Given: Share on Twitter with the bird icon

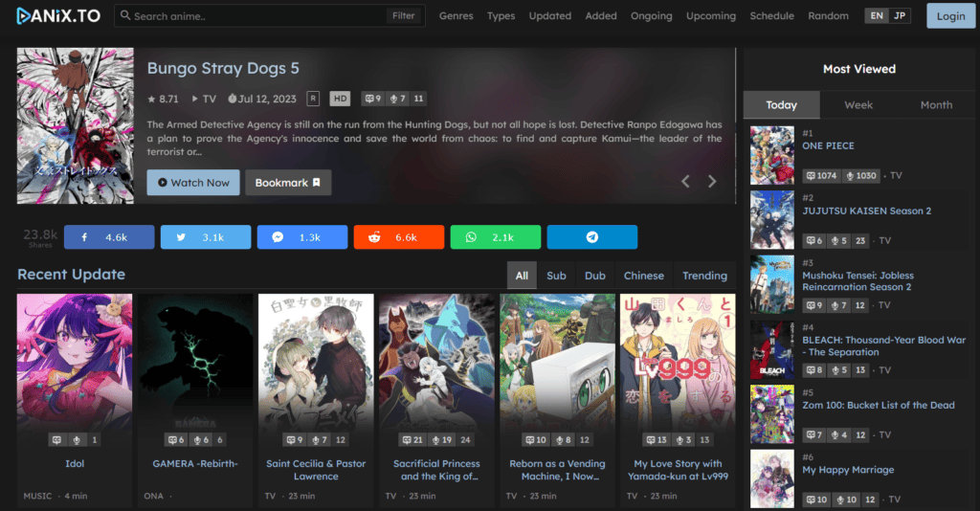Looking at the screenshot, I should [x=205, y=237].
